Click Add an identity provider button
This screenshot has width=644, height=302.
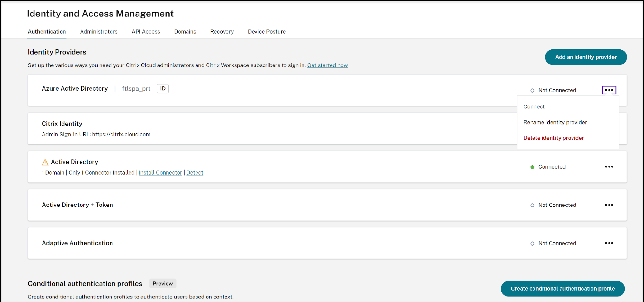(x=586, y=57)
